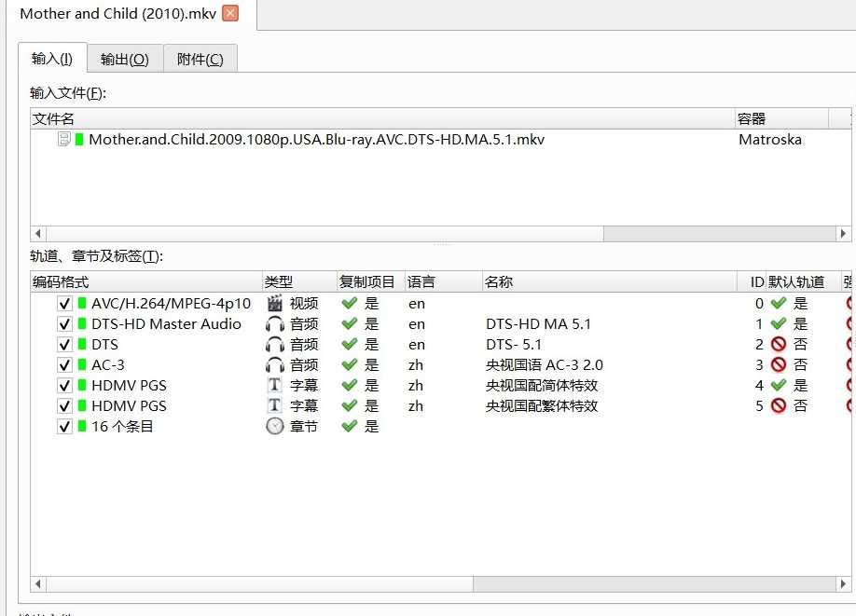Toggle the 16 个条目 chapters checkbox
Image resolution: width=856 pixels, height=616 pixels.
(64, 427)
